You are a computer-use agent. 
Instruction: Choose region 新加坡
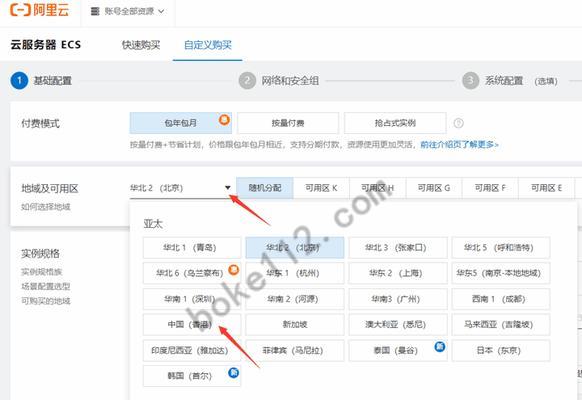[295, 325]
